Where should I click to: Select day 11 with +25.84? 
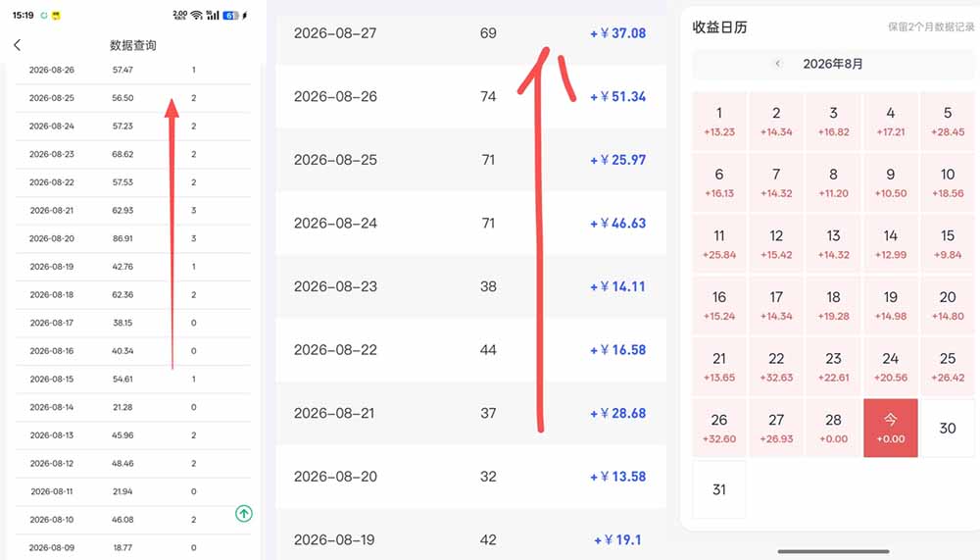pos(719,244)
